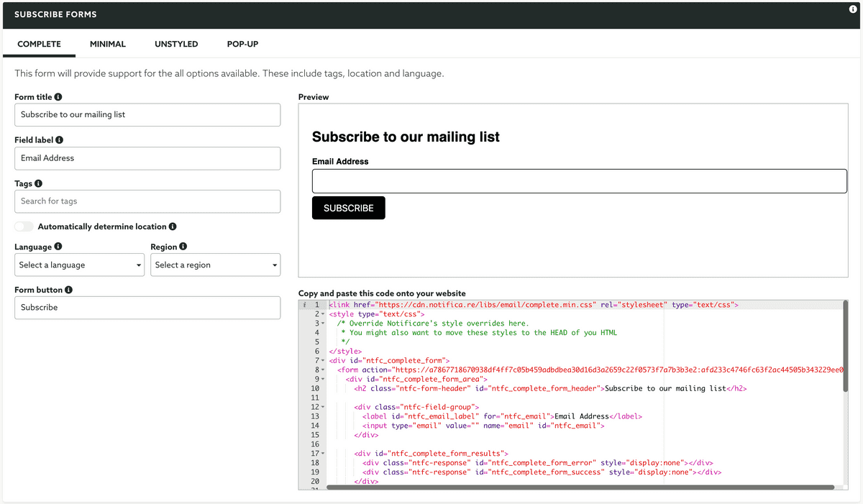Click info icon next to Automatically determine location
Screen dimensions: 863x504
pyautogui.click(x=173, y=226)
